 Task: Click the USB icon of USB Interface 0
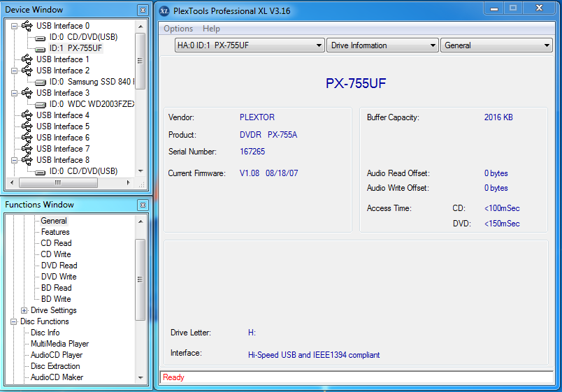tap(27, 26)
